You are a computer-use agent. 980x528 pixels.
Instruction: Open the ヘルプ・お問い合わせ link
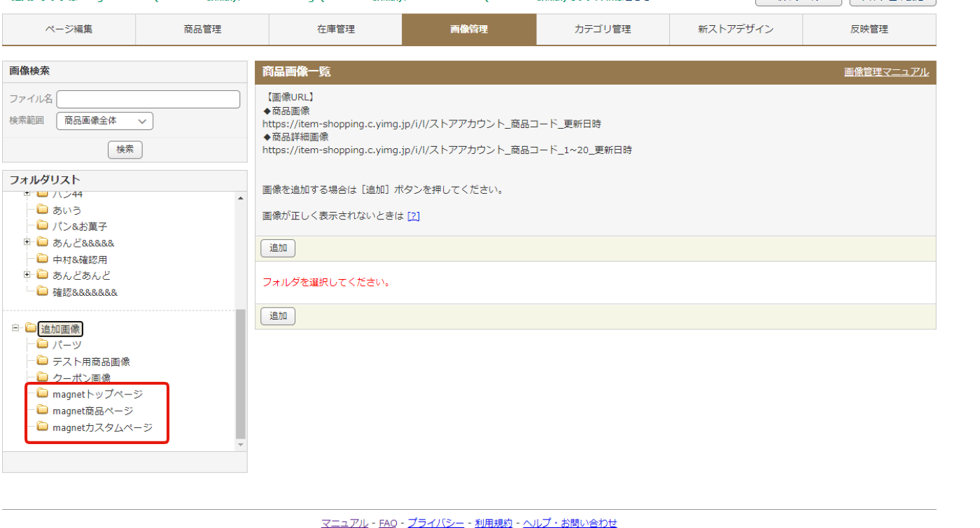point(570,523)
